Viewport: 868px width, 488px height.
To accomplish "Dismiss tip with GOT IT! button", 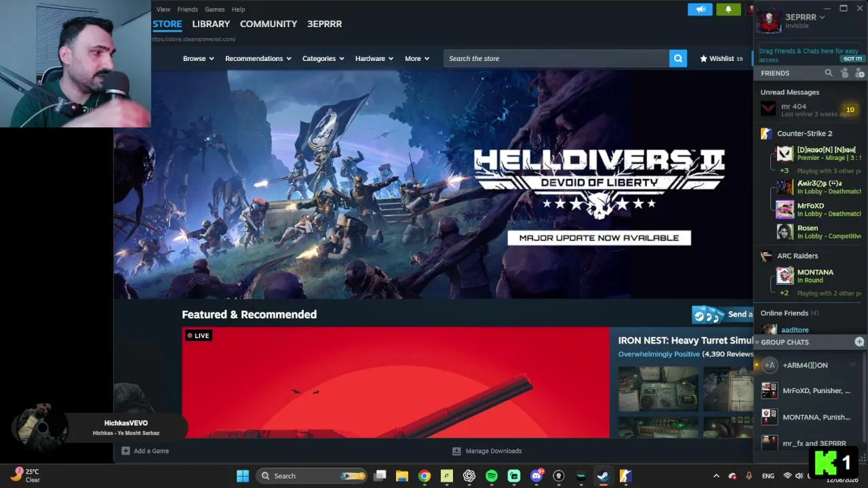I will (x=852, y=59).
